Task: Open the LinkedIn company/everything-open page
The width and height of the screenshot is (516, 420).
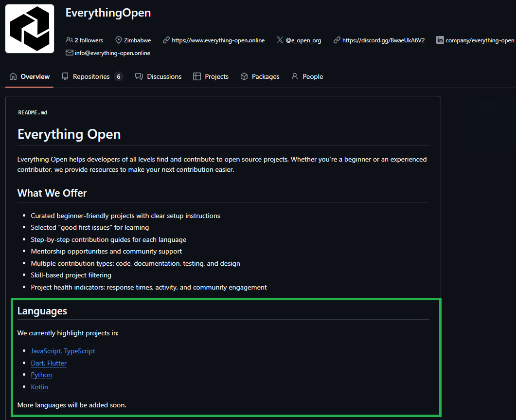Action: pos(480,40)
